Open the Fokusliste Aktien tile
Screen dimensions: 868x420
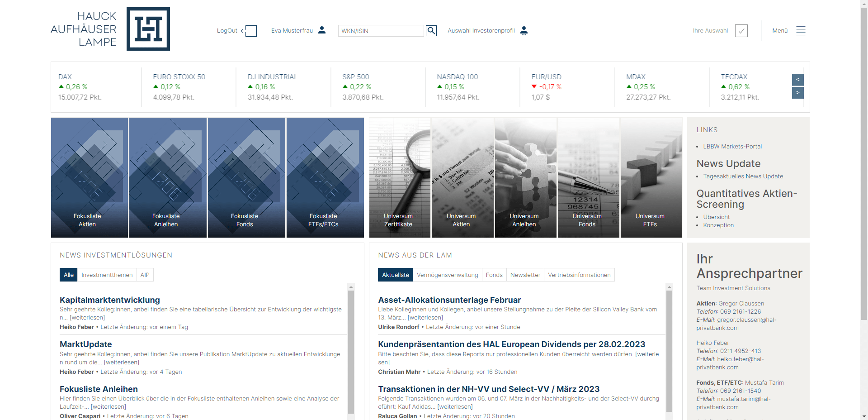pos(90,177)
